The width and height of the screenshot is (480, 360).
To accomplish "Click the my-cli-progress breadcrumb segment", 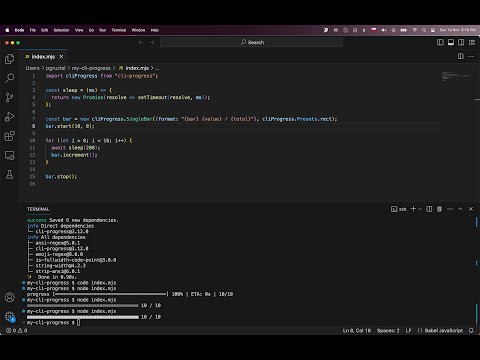I will 91,68.
